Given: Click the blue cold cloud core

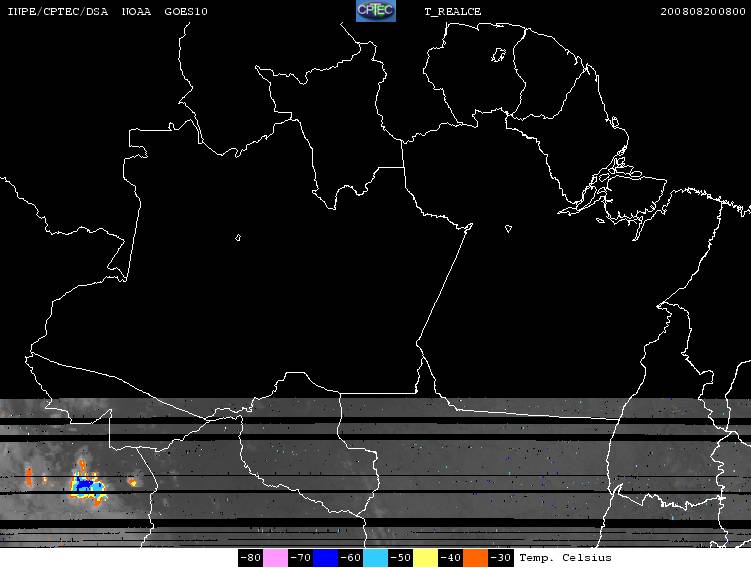Looking at the screenshot, I should click(85, 485).
